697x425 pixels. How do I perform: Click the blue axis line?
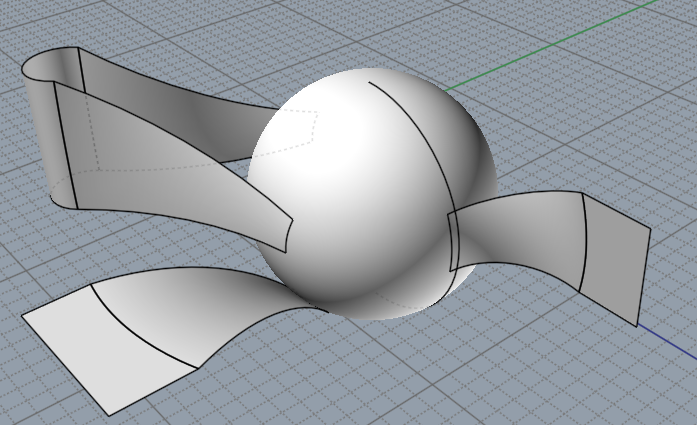[x=668, y=342]
